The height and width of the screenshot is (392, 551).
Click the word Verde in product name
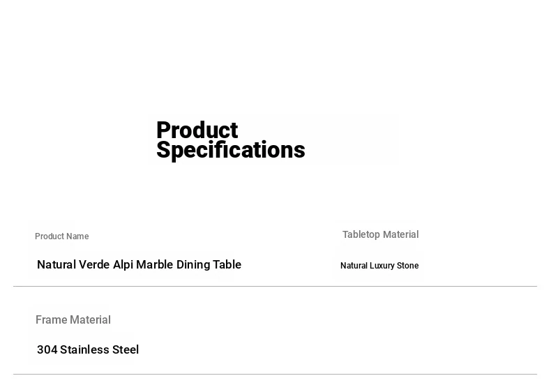[94, 265]
